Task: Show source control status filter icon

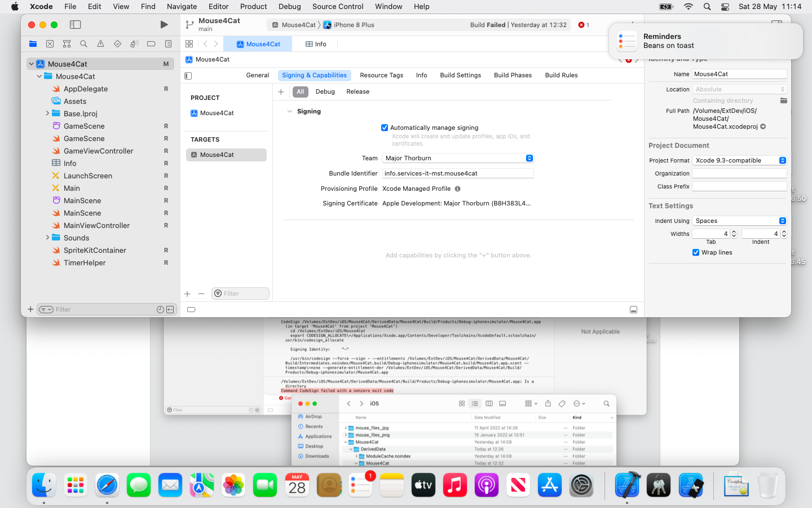Action: click(x=170, y=309)
